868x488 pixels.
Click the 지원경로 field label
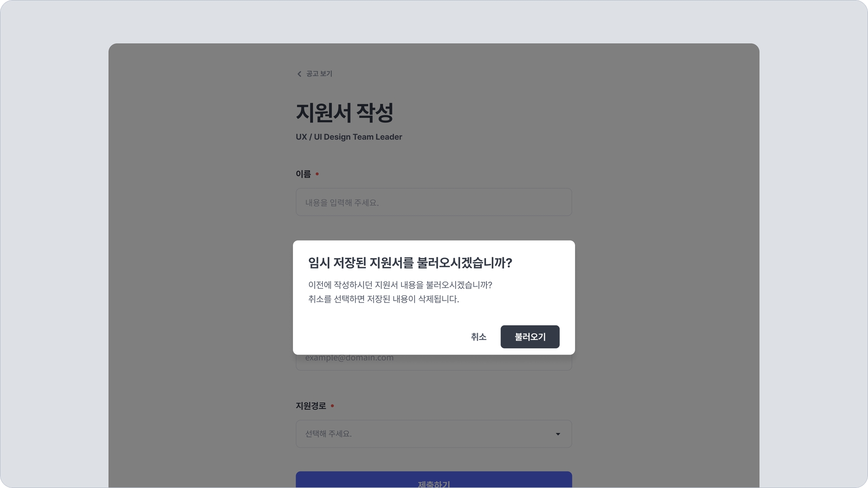click(x=310, y=406)
